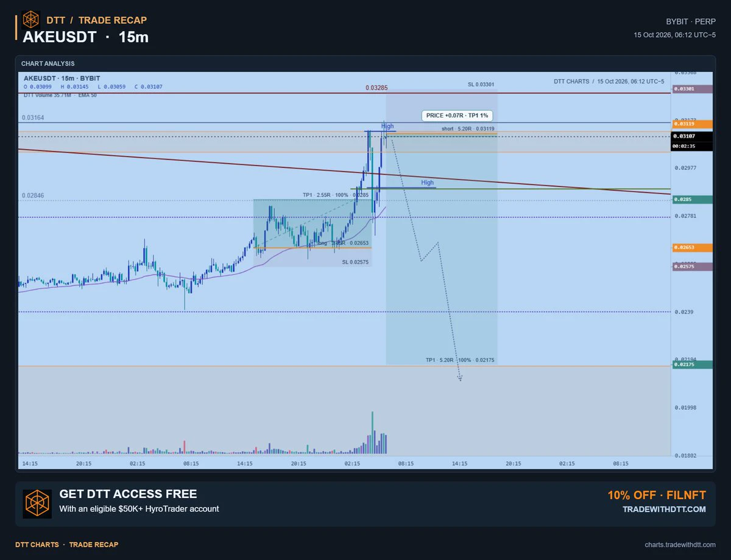731x560 pixels.
Task: Click the 'short · 5.20R · 0.03119' entry label
Action: [468, 128]
